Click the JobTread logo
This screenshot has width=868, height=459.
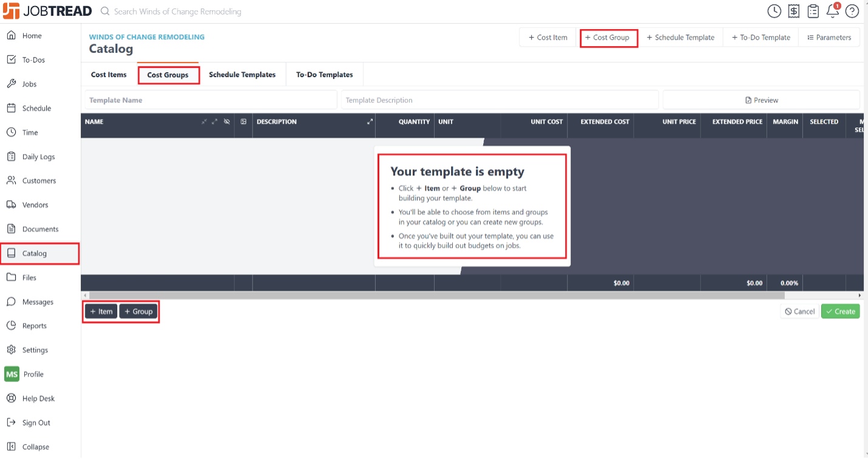tap(47, 11)
